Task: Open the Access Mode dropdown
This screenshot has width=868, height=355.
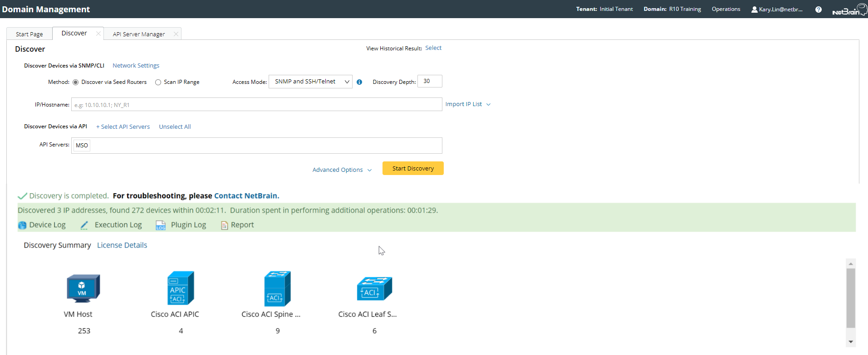Action: (x=310, y=82)
